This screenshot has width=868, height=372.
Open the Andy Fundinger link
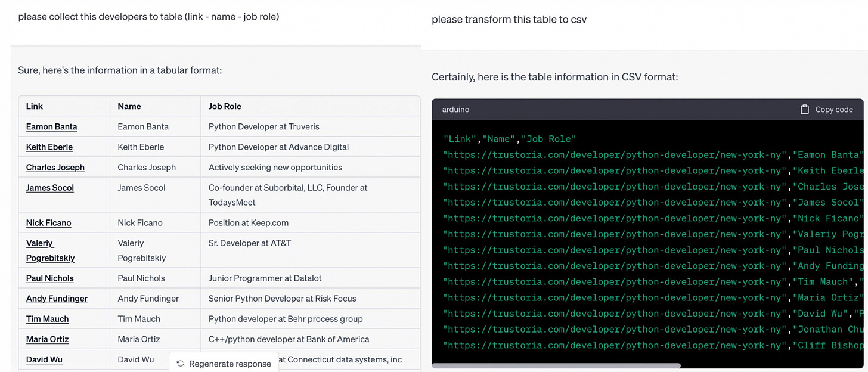point(57,298)
